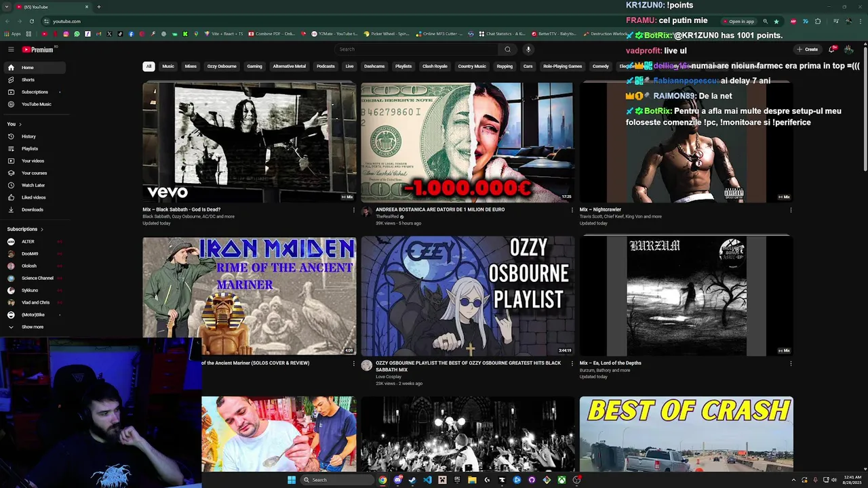Open Ozzy Osbourne Playlist video thumbnail
Screen dimensions: 868x488
[x=467, y=296]
